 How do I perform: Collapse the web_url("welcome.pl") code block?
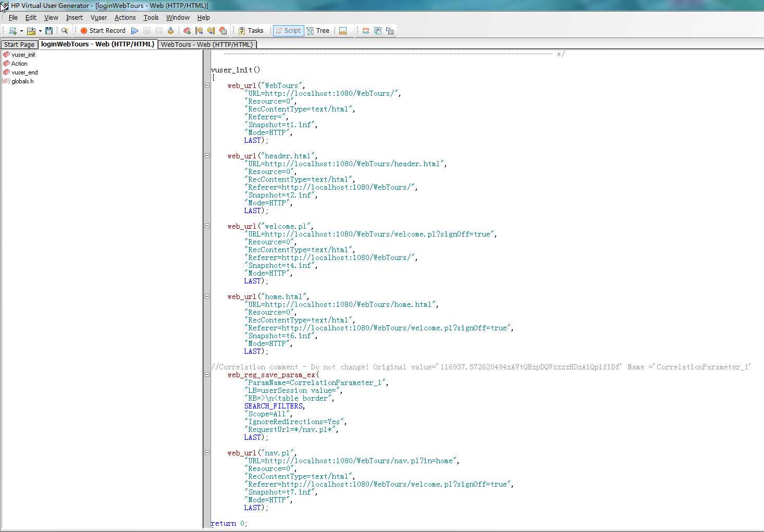point(207,226)
